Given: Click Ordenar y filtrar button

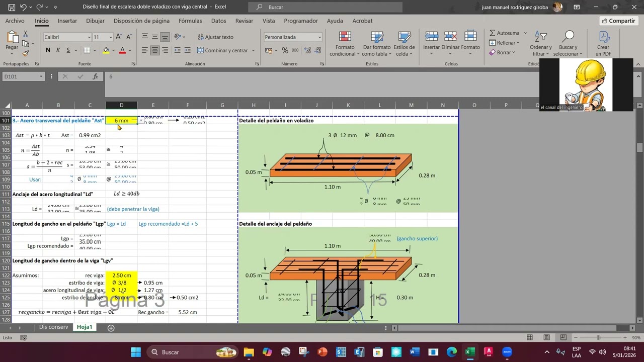Looking at the screenshot, I should [541, 44].
